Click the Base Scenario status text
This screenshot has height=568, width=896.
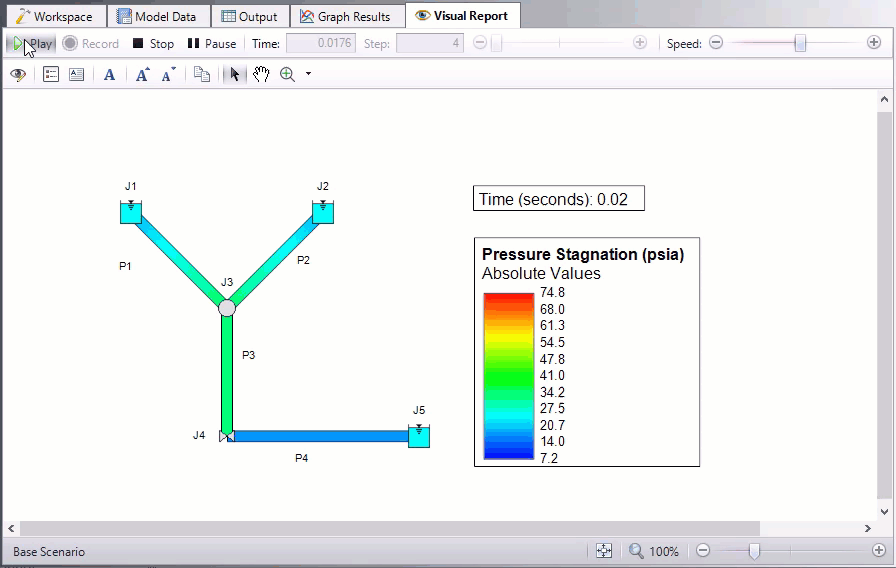(49, 552)
